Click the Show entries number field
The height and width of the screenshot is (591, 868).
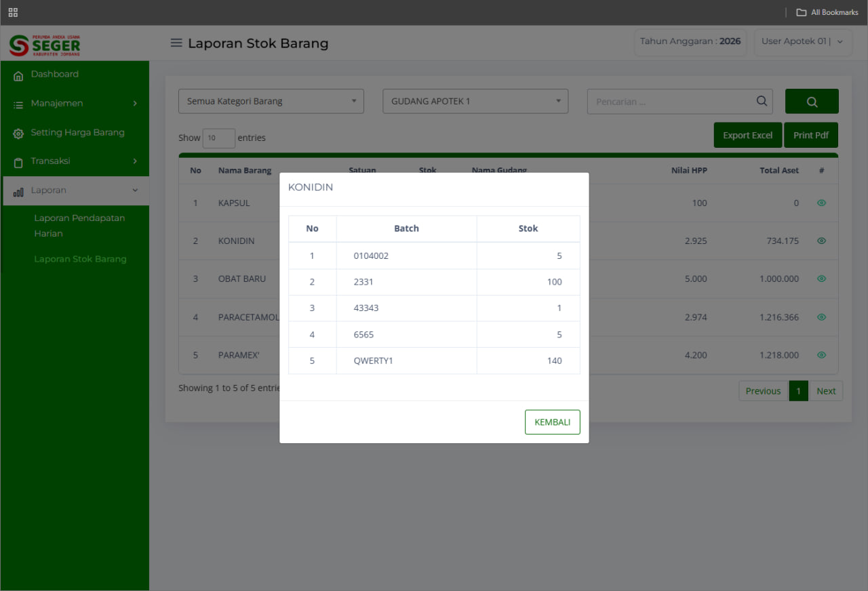click(x=219, y=138)
